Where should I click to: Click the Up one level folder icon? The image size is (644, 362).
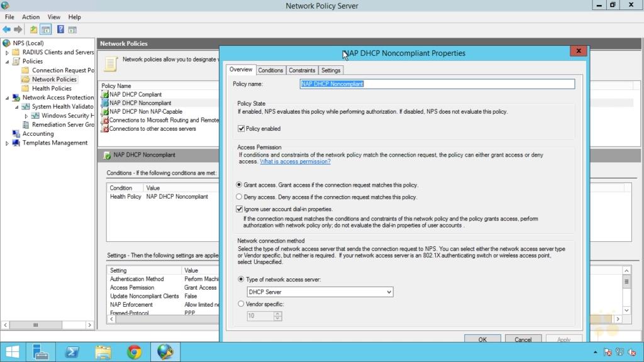pos(34,30)
